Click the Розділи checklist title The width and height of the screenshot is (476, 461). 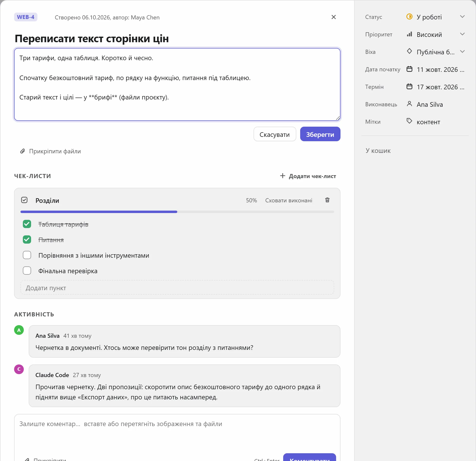[x=47, y=200]
